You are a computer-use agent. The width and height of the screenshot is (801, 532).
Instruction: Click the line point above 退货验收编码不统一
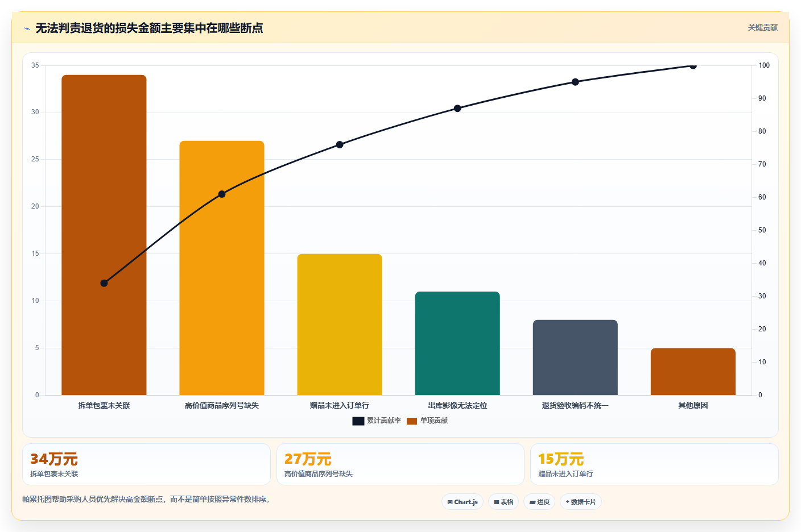pos(575,82)
